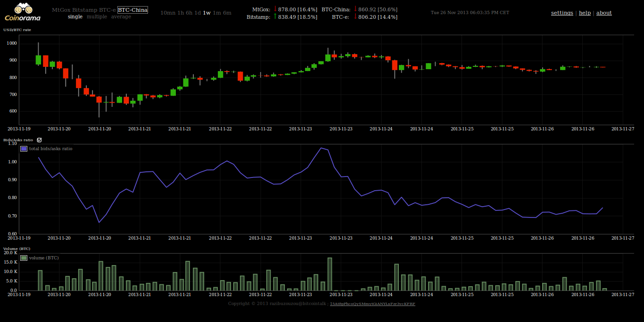Open the settings link
Screen dimensions: 644x322
click(x=562, y=13)
